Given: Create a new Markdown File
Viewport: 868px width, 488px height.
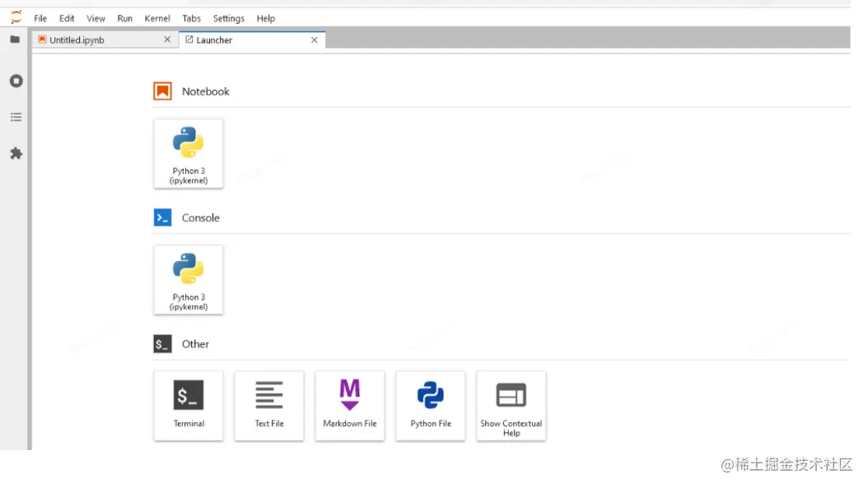Looking at the screenshot, I should click(x=350, y=406).
